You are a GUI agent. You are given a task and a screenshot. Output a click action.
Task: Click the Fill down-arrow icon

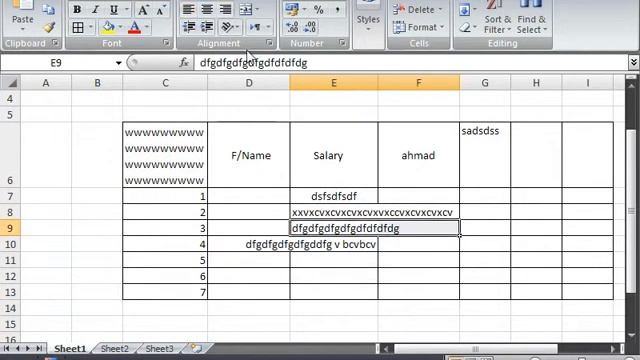click(464, 9)
